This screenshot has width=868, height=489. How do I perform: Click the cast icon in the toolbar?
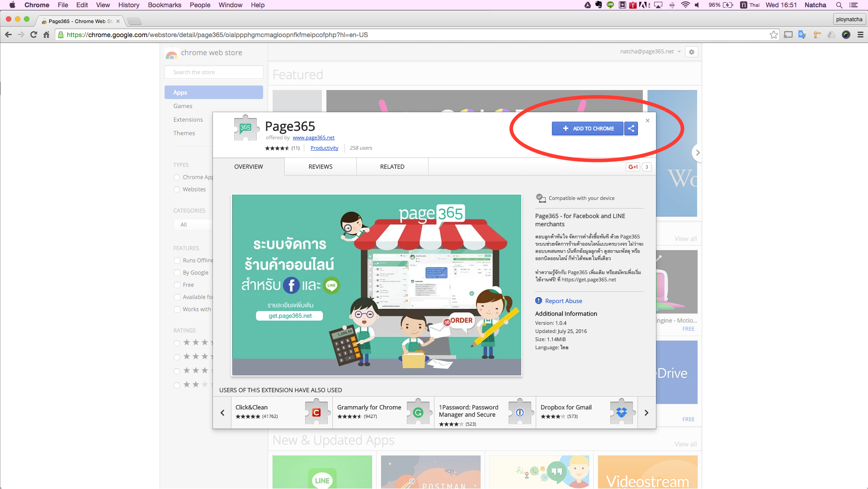point(788,35)
